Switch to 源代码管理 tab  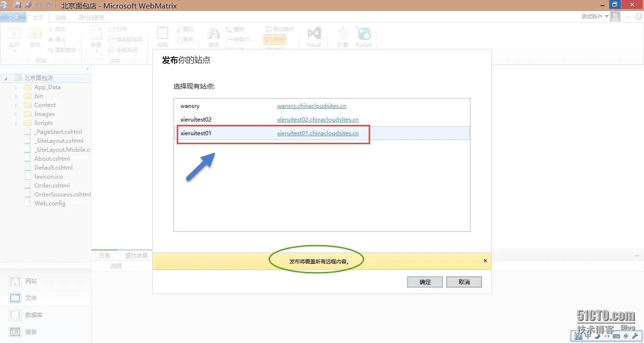tap(91, 17)
